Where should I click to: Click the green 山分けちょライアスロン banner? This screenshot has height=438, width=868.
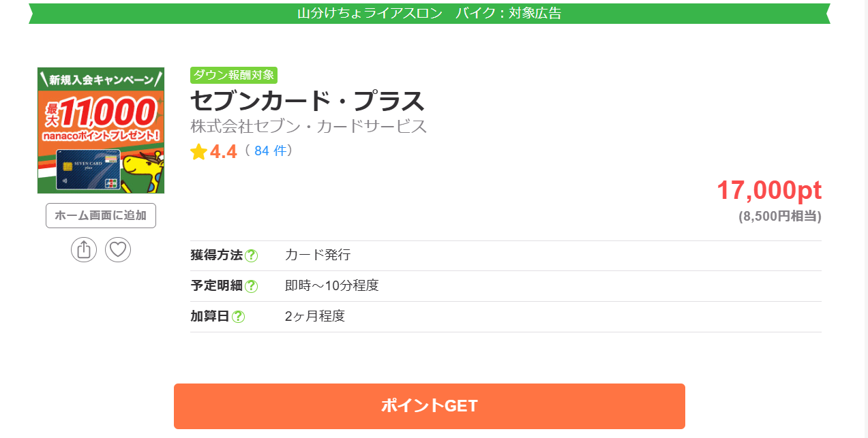coord(429,13)
